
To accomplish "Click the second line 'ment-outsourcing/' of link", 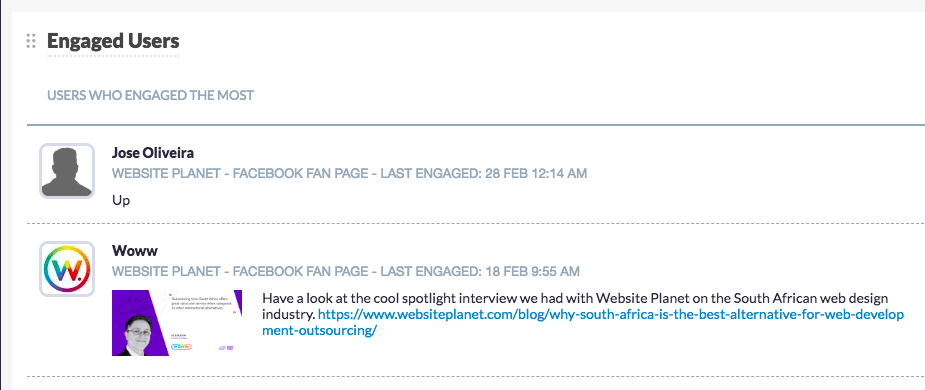I will click(319, 330).
